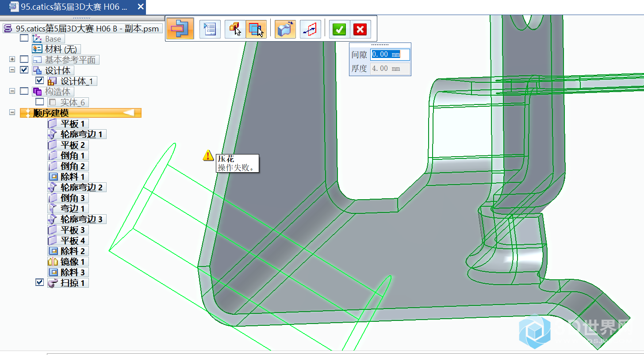Expand the 基本参考平面 node
The image size is (644, 355).
[12, 59]
